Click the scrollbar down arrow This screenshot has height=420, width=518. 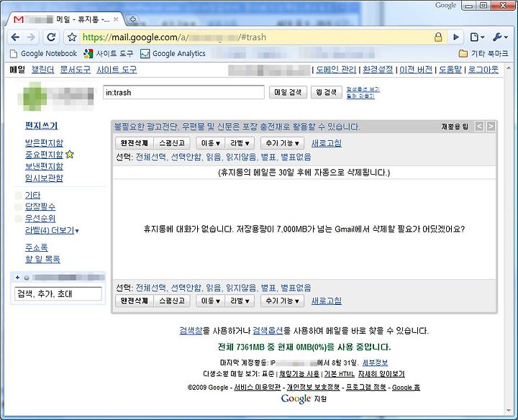point(509,411)
